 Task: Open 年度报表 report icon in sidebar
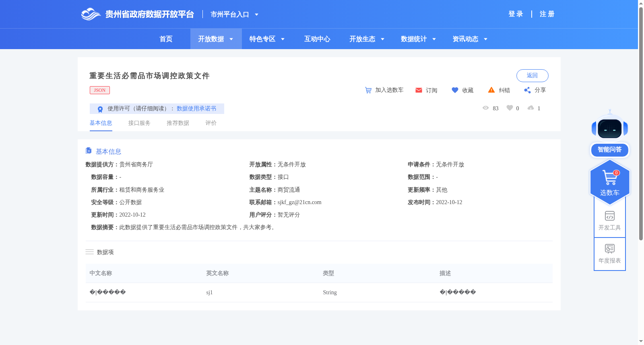pyautogui.click(x=610, y=249)
